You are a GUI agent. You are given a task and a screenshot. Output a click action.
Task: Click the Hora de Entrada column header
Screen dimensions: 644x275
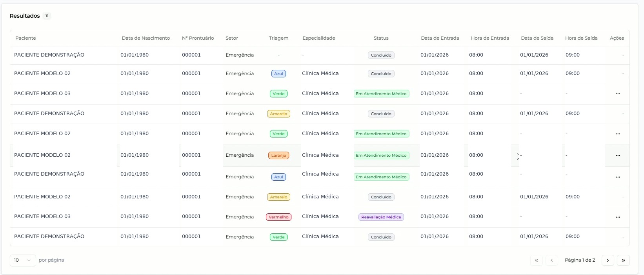pos(490,38)
